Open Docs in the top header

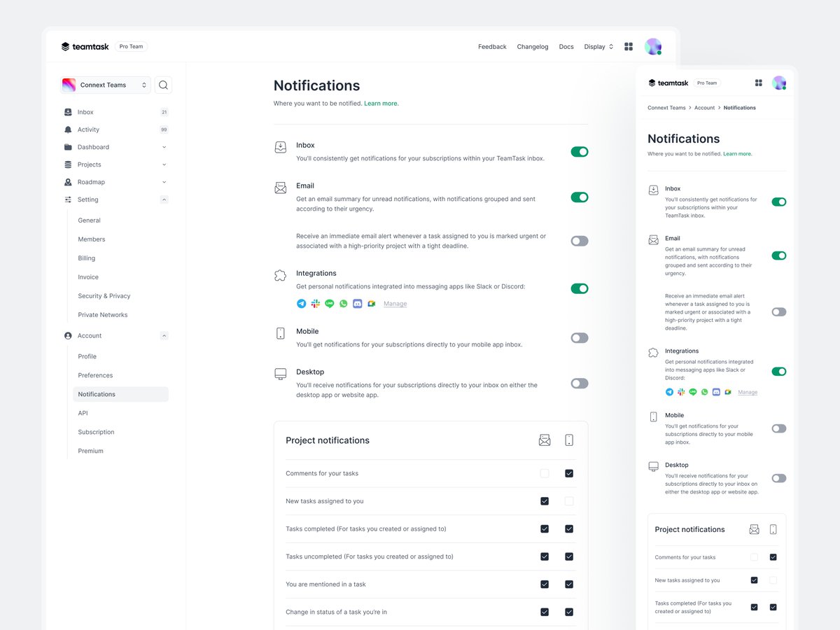pyautogui.click(x=566, y=47)
